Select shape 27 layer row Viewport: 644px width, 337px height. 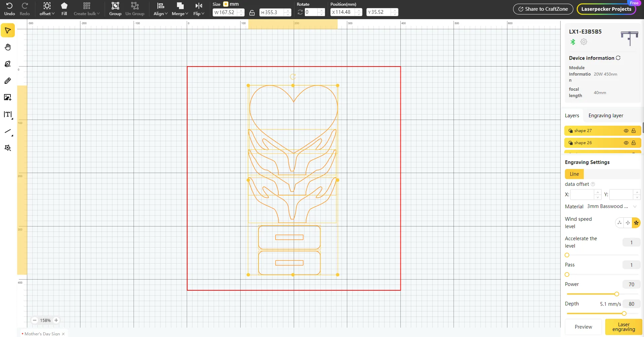tap(603, 131)
